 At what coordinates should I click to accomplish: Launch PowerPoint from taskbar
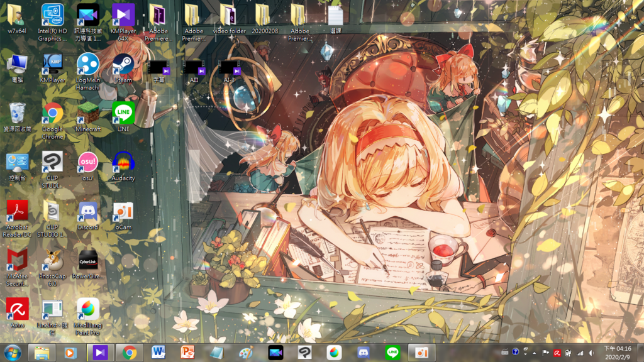(187, 353)
